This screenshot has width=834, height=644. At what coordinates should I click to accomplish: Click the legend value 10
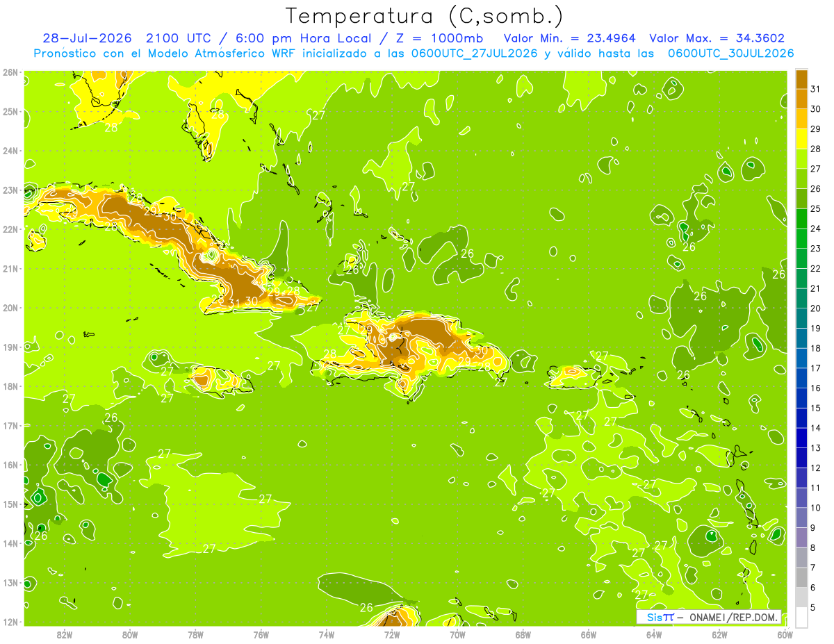point(815,508)
